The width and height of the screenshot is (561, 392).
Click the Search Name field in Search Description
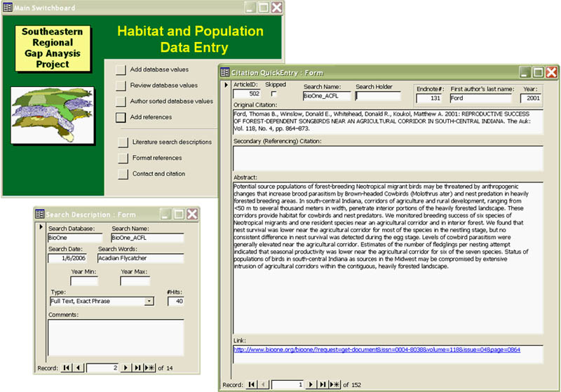(147, 238)
